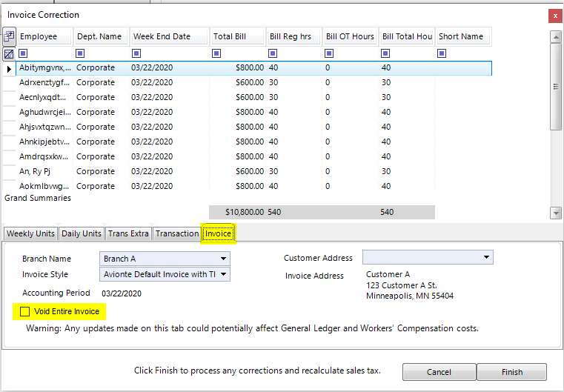Select the Abitymgvnx employee row

pyautogui.click(x=253, y=68)
